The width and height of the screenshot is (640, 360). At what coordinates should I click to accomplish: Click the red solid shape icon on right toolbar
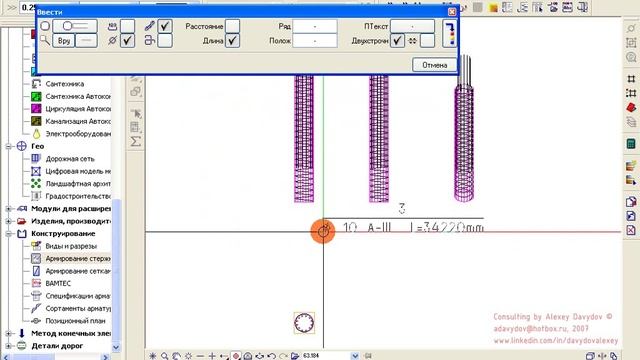click(x=631, y=107)
